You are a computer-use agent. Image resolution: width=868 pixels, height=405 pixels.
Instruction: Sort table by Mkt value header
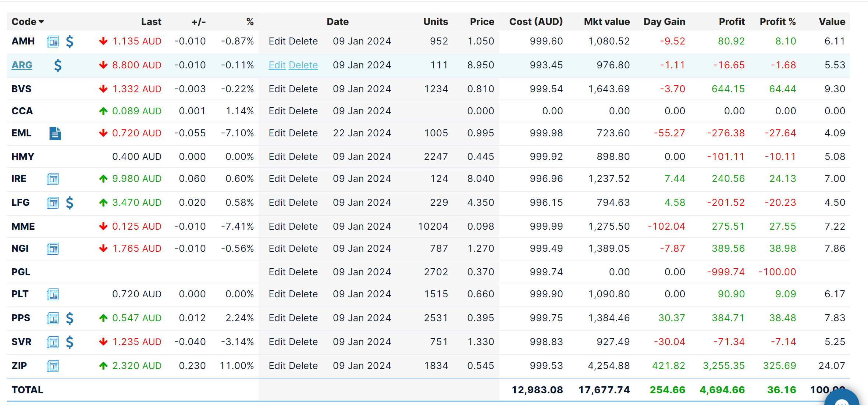click(606, 22)
